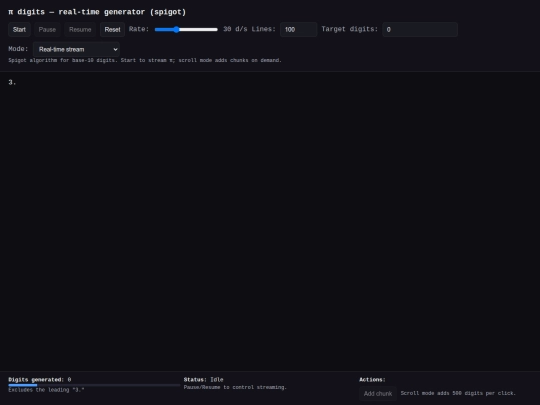The image size is (540, 405).
Task: Click the "Spigot algorithm for base-10 digits" hint
Action: click(x=145, y=60)
